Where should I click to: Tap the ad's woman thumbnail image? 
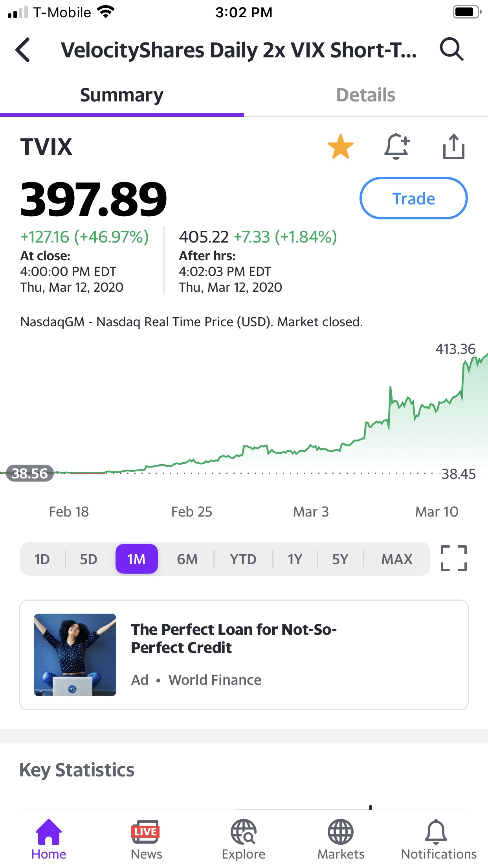point(75,655)
